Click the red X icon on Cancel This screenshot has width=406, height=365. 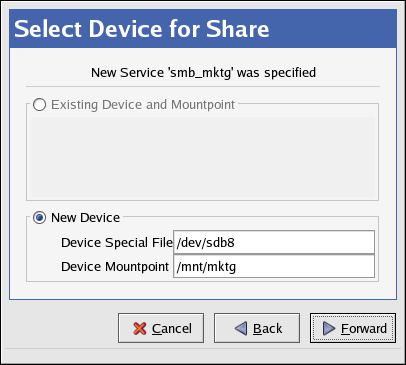click(140, 329)
